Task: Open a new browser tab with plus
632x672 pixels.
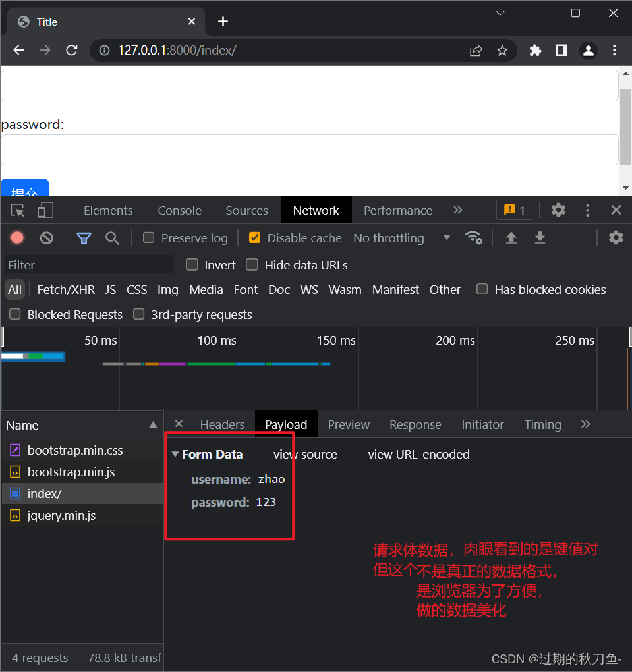Action: (x=223, y=22)
